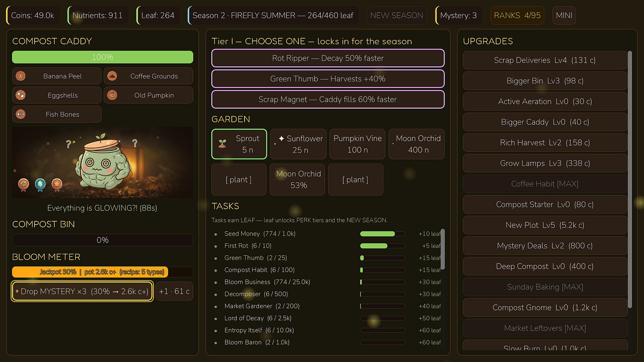Click the Banana Peel scrap icon
This screenshot has width=644, height=362.
21,76
